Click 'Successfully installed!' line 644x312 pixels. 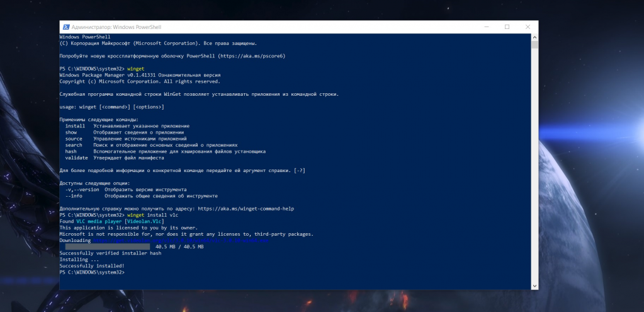click(x=92, y=266)
